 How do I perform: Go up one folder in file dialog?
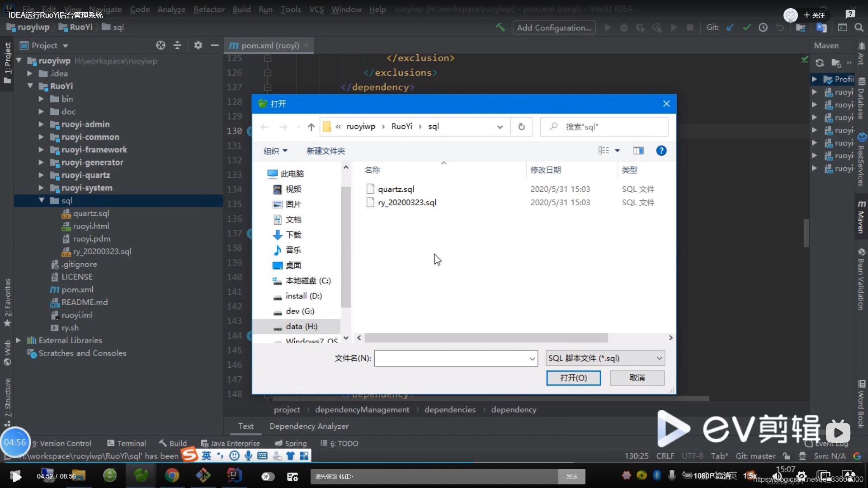(x=311, y=127)
